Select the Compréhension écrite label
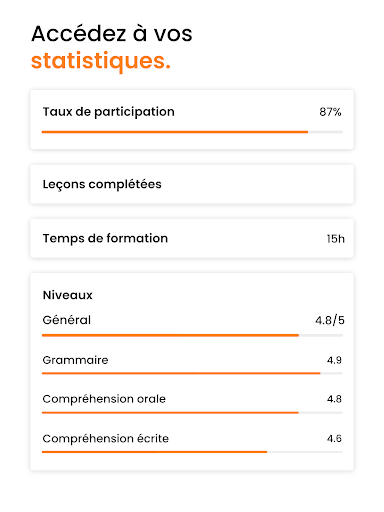The width and height of the screenshot is (384, 512). 106,438
